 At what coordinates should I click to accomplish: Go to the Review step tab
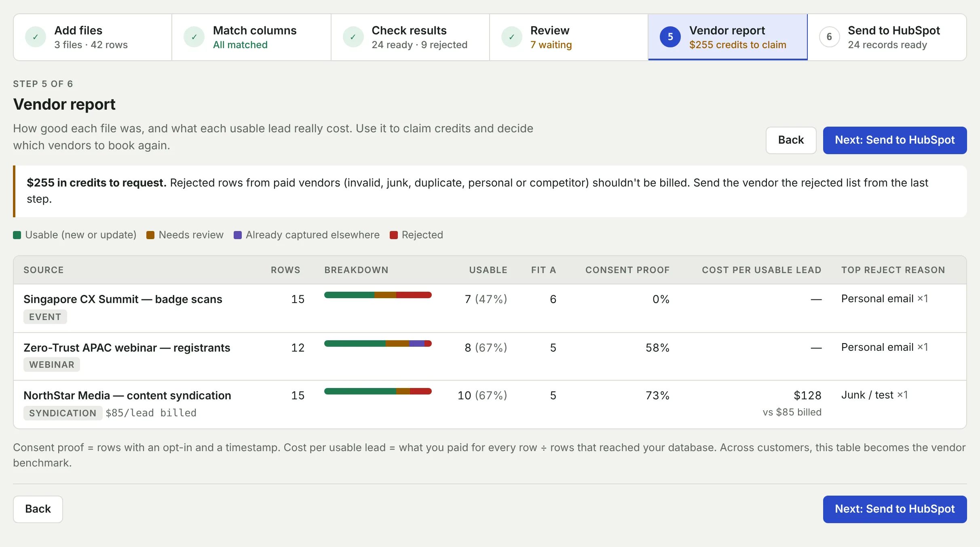pyautogui.click(x=569, y=37)
